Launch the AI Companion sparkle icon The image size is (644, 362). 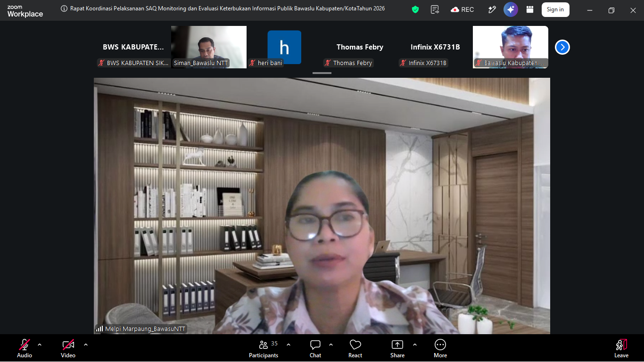(x=511, y=9)
